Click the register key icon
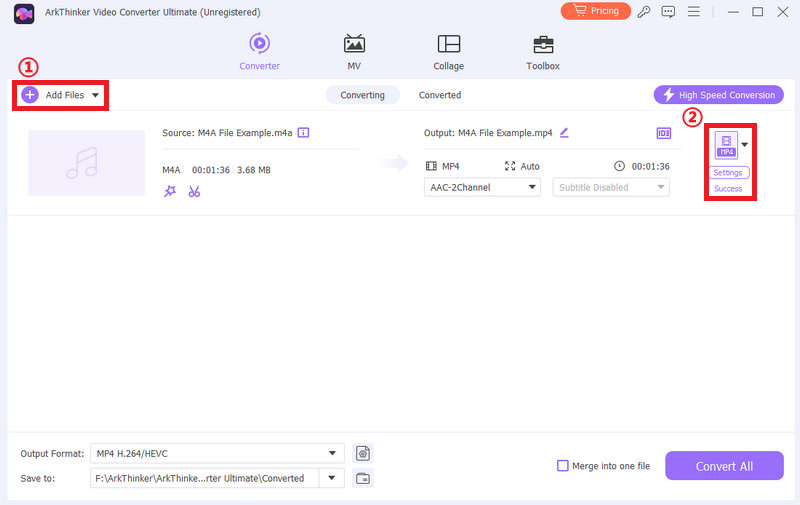This screenshot has width=800, height=505. click(x=644, y=11)
